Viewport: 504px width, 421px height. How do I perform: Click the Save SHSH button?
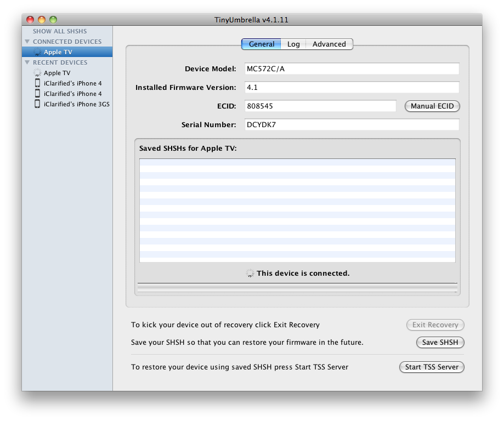coord(440,343)
